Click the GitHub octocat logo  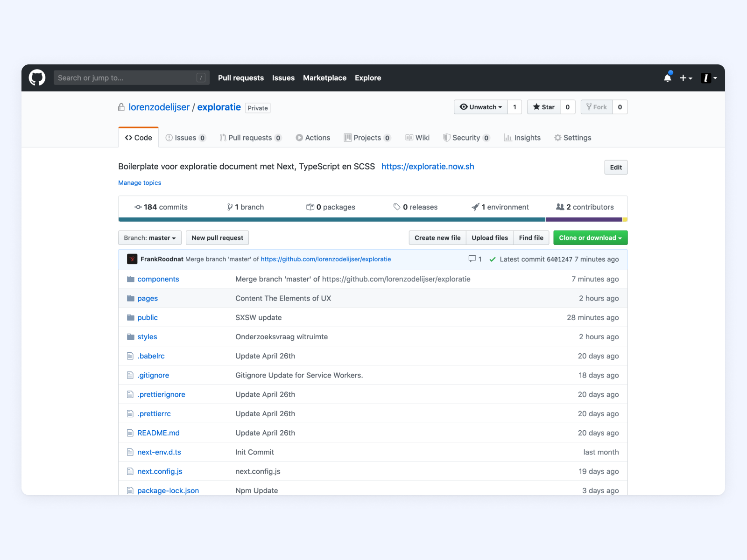(x=36, y=77)
